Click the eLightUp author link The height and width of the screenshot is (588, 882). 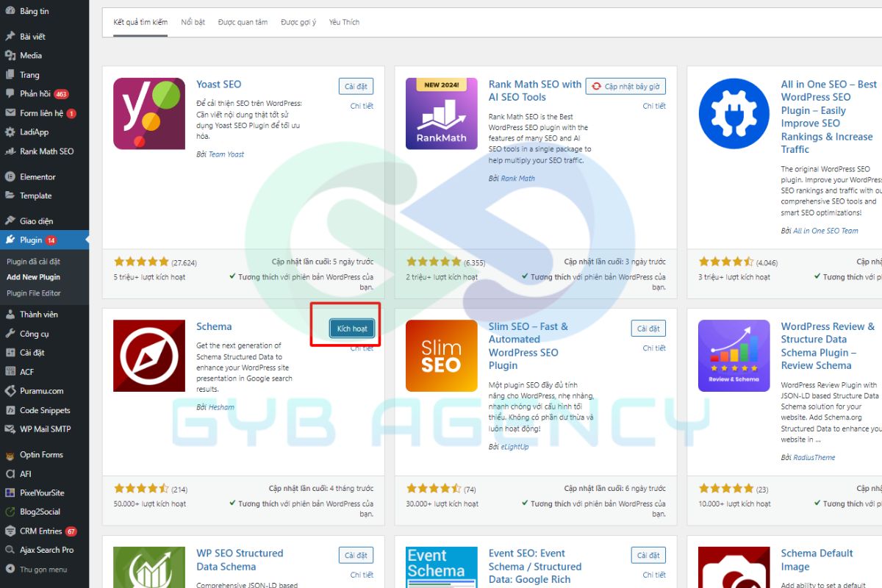click(514, 447)
